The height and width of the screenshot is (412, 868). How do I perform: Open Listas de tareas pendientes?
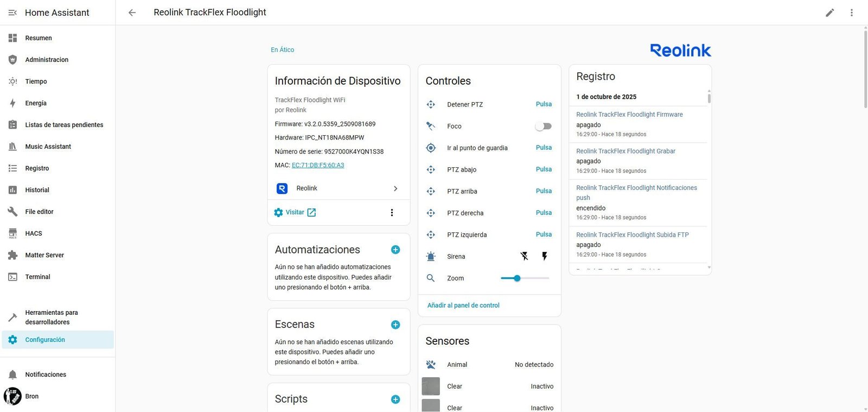tap(58, 125)
